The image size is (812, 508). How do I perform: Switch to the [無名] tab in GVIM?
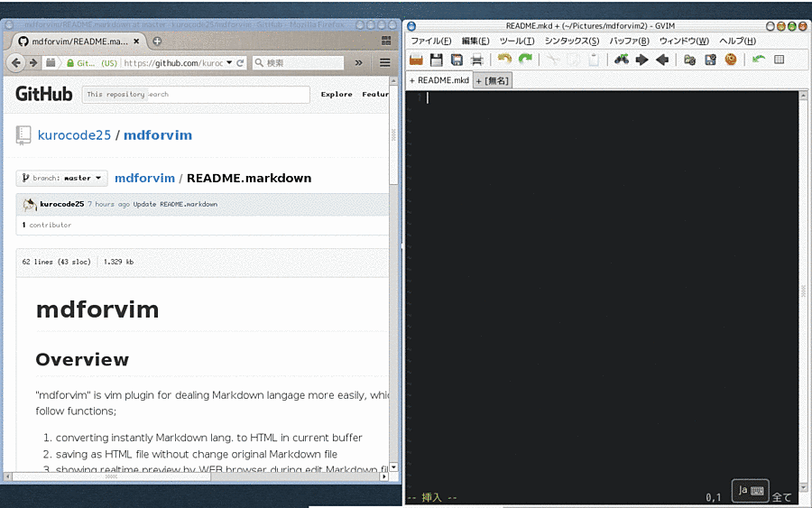pyautogui.click(x=493, y=81)
